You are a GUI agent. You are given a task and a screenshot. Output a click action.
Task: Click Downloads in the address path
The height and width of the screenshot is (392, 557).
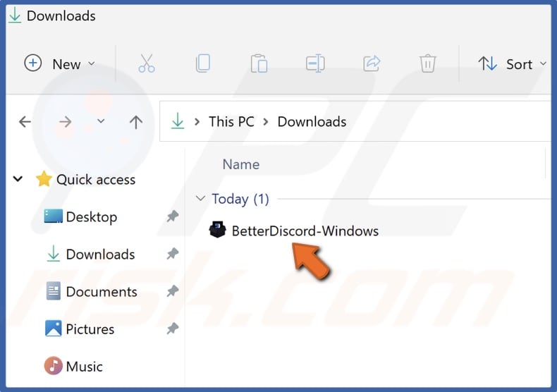[312, 122]
